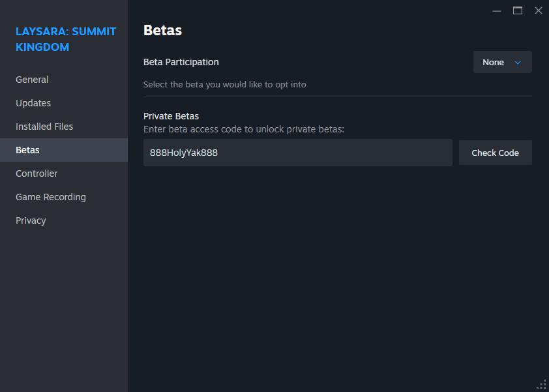
Task: Select the Betas sidebar item
Action: point(64,150)
